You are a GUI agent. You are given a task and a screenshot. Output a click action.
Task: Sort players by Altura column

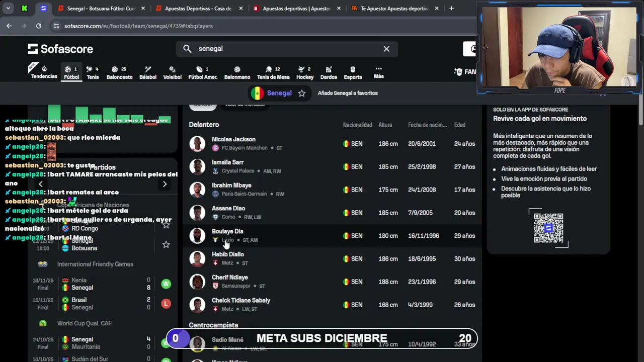coord(385,125)
